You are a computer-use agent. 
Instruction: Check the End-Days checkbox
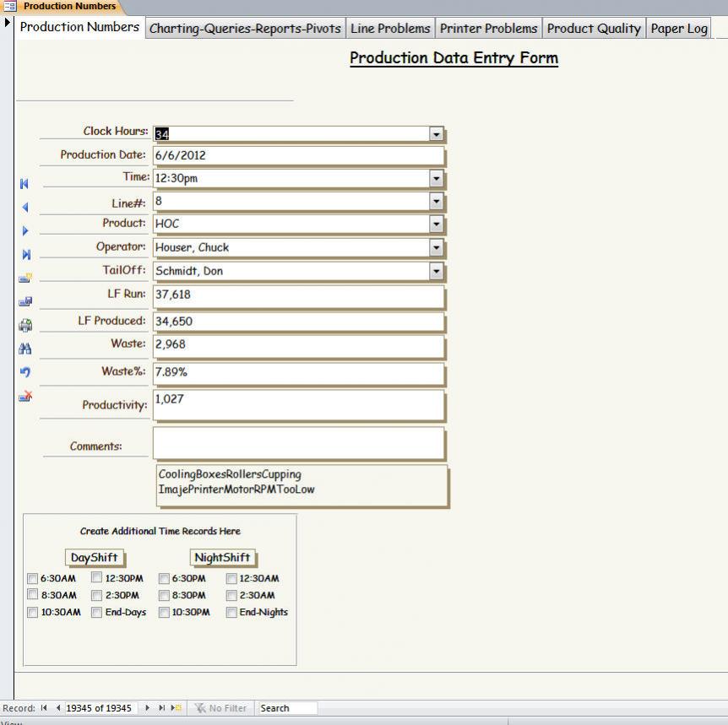[x=96, y=612]
